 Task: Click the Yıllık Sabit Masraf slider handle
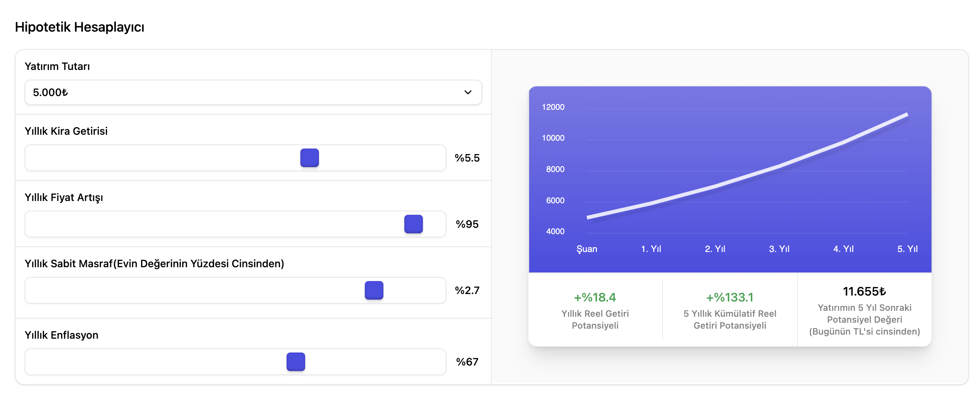(374, 290)
